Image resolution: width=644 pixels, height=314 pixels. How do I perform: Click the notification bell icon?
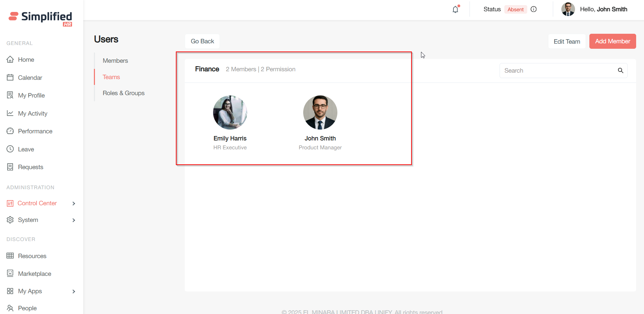(456, 10)
